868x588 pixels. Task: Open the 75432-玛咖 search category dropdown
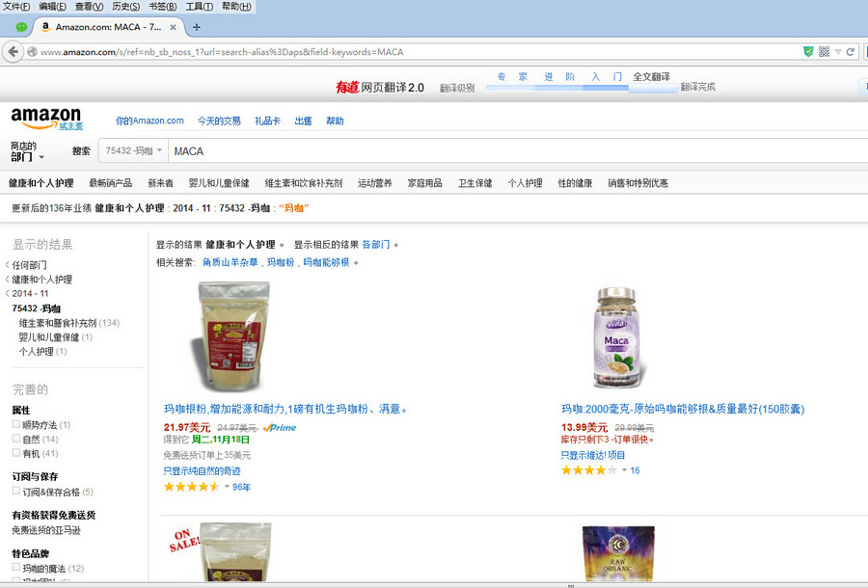[133, 150]
